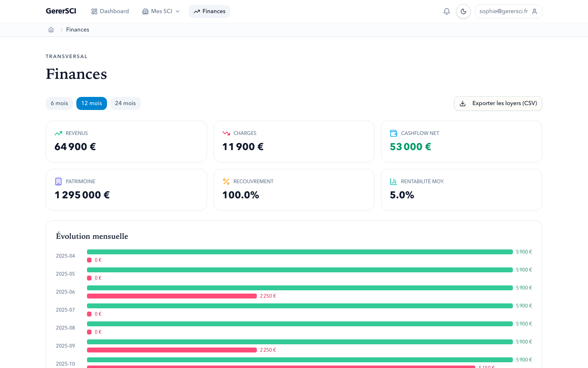588x368 pixels.
Task: Switch to the 24 mois period
Action: point(125,103)
